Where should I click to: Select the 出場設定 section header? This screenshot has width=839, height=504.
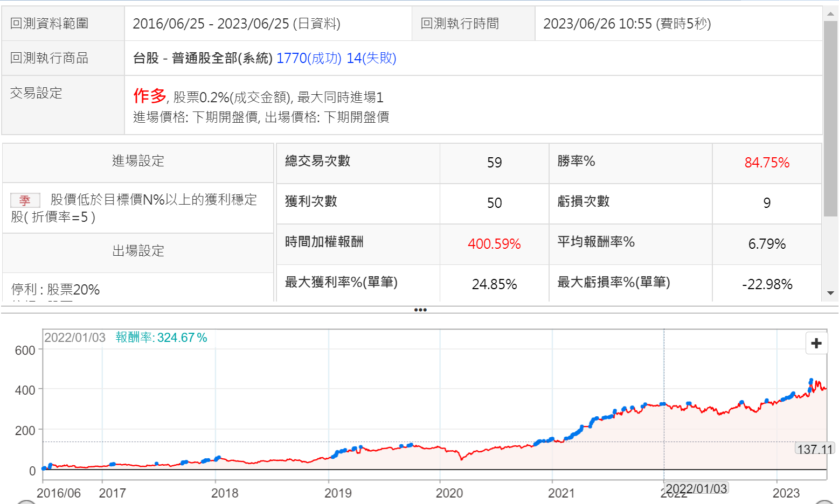point(138,251)
